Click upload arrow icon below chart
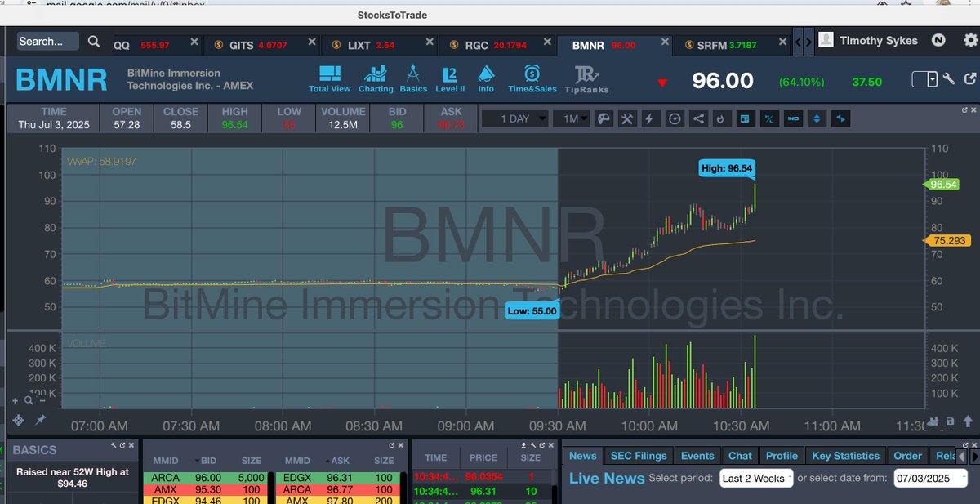Viewport: 980px width, 504px height. (x=968, y=421)
